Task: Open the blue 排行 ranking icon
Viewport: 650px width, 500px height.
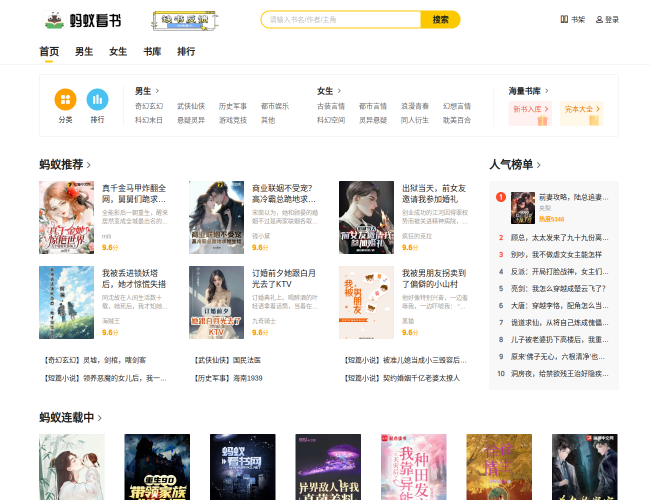Action: click(x=97, y=99)
